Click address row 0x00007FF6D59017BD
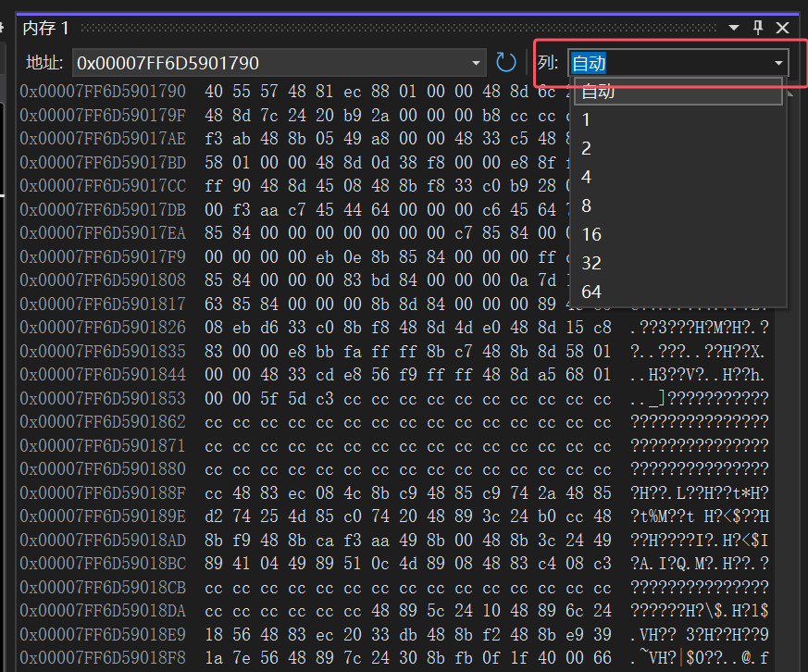 pyautogui.click(x=103, y=162)
